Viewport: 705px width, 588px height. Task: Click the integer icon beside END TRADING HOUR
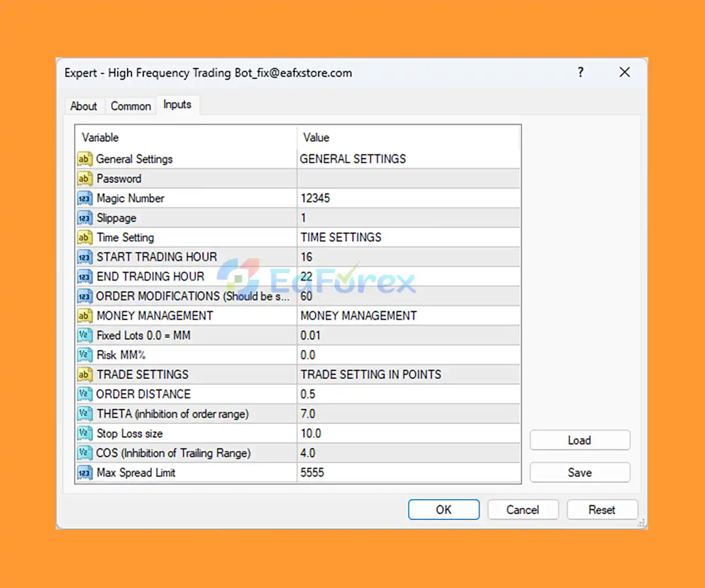tap(84, 277)
